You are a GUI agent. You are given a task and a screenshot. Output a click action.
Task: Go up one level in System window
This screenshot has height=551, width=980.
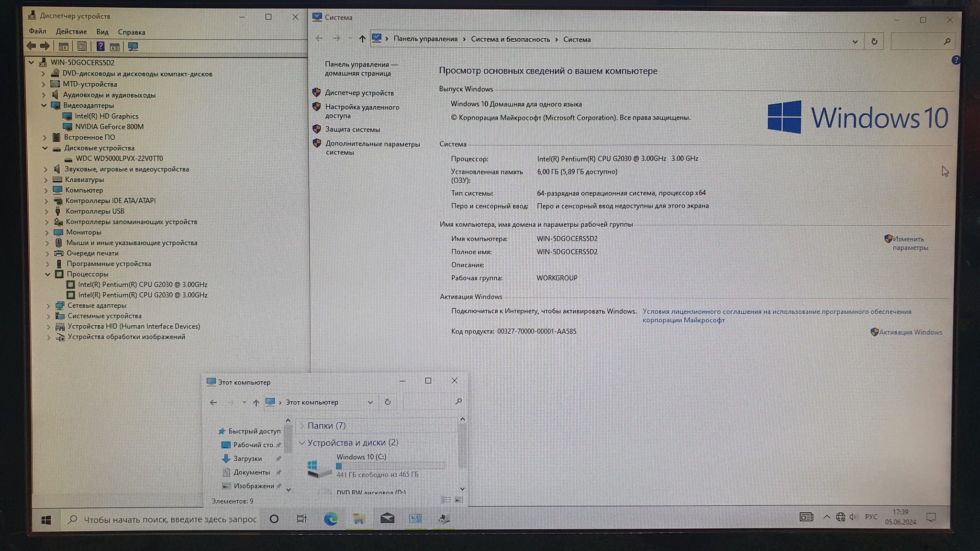[x=362, y=39]
